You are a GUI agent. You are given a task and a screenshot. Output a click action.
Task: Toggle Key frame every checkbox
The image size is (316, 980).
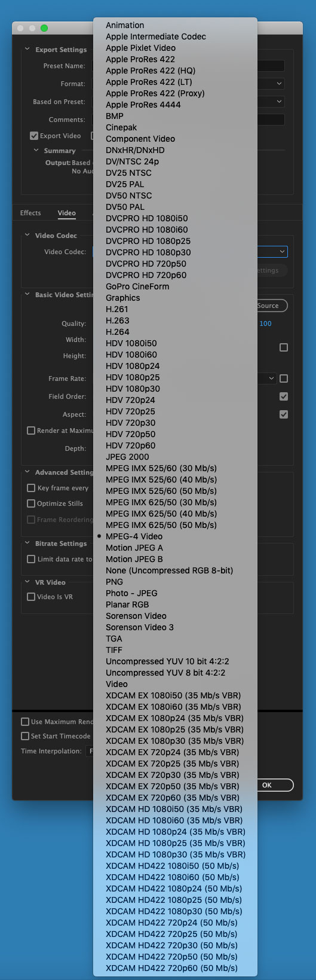pyautogui.click(x=31, y=488)
